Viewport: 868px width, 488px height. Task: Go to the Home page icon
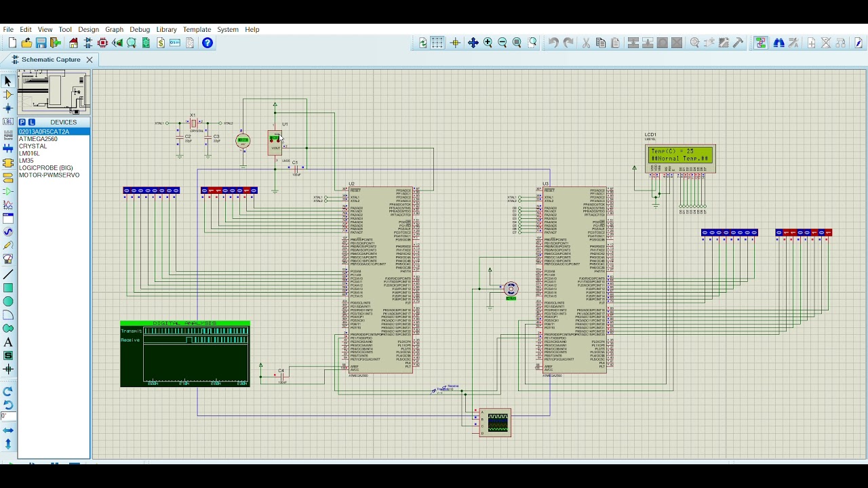click(x=73, y=43)
